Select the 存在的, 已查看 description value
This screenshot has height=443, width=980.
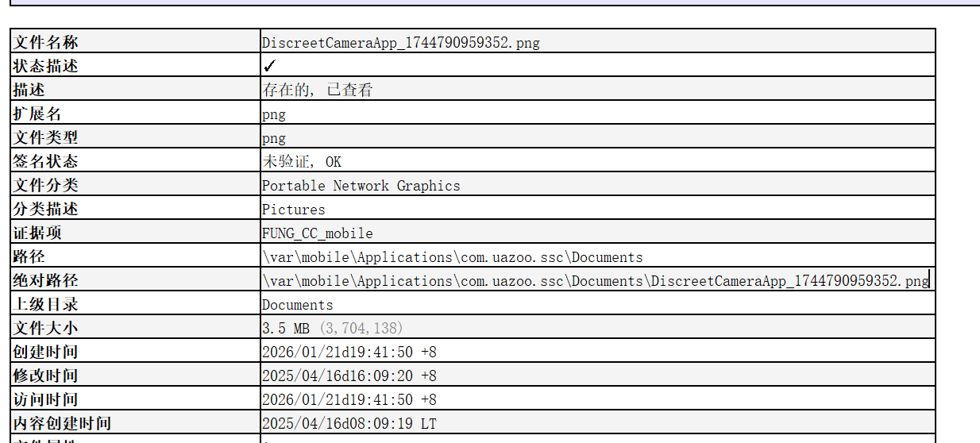[x=317, y=90]
